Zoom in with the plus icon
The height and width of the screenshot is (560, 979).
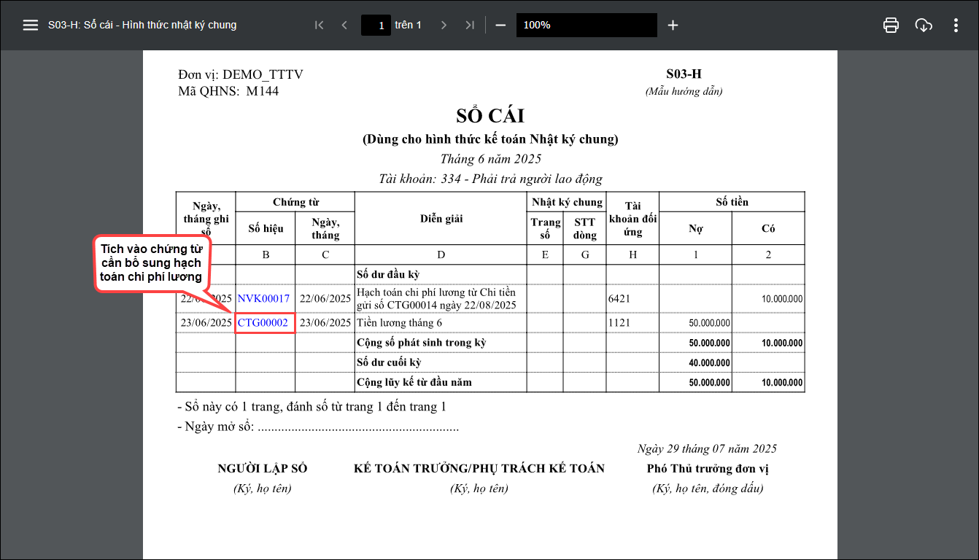(673, 25)
